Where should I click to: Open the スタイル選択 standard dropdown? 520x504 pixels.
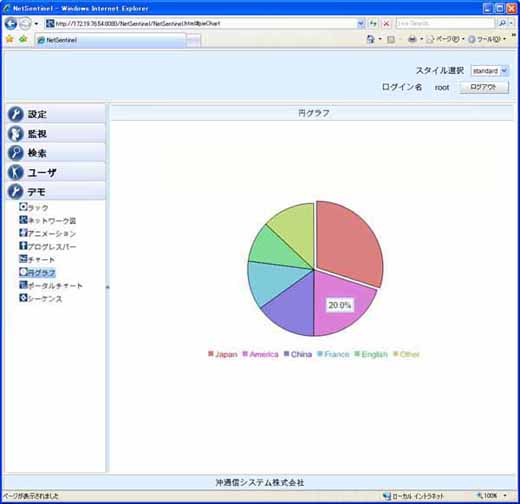(490, 71)
